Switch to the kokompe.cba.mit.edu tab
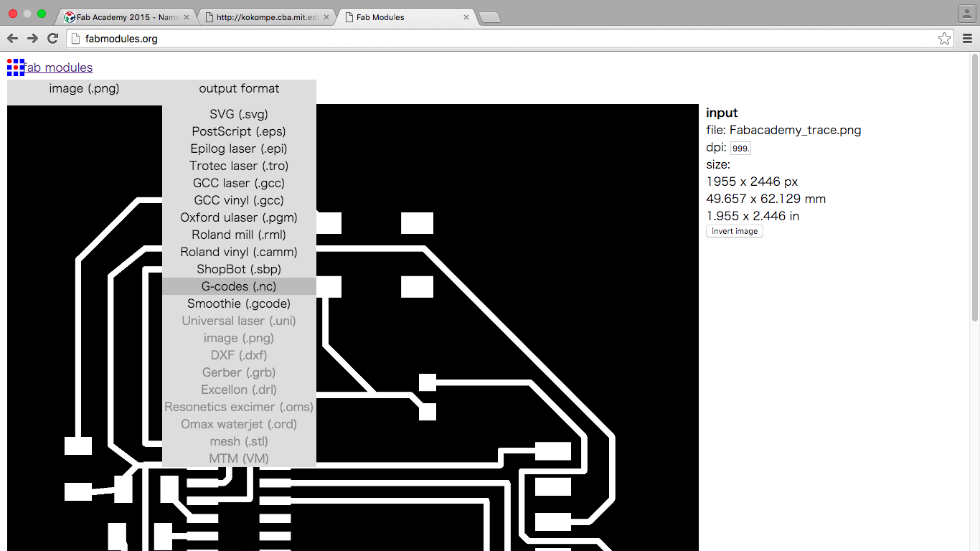 (267, 17)
